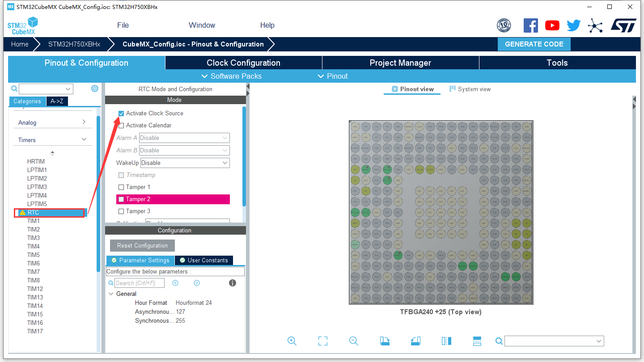The image size is (644, 362).
Task: Switch to A->Z listing tab
Action: coord(57,101)
